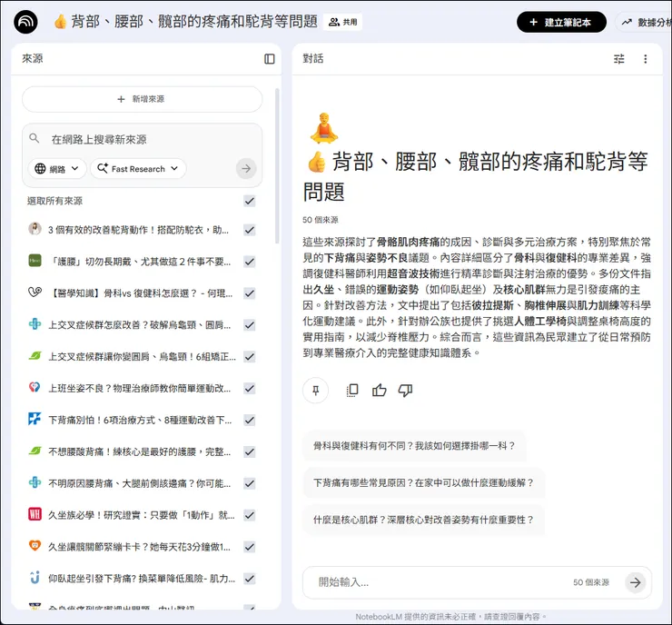Click the 對話 panel heading
672x625 pixels.
(x=313, y=58)
